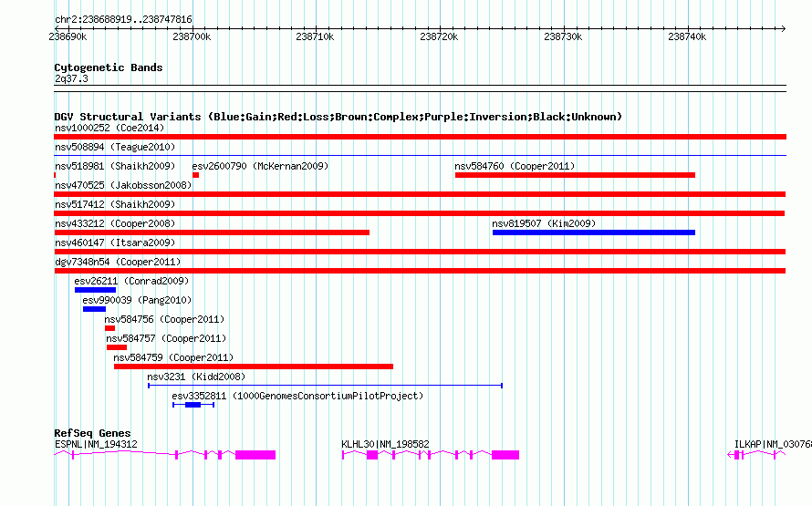The height and width of the screenshot is (506, 812).
Task: Select the nsv508894 (Teague2010) thin blue line
Action: tap(420, 155)
